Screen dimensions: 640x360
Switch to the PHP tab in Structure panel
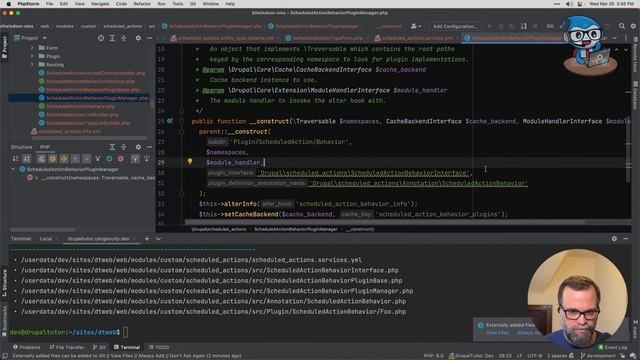point(44,147)
